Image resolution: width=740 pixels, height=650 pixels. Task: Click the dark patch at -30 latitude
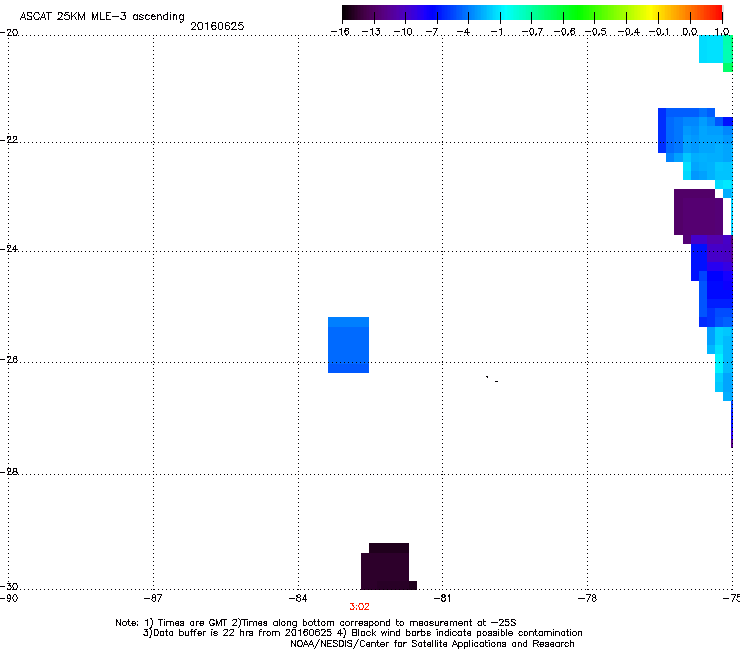tap(387, 566)
